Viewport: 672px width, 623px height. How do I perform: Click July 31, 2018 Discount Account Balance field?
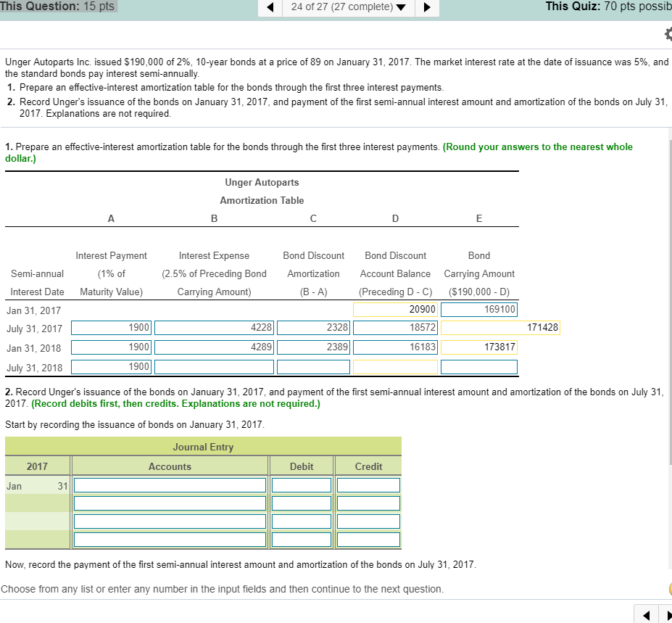(395, 367)
